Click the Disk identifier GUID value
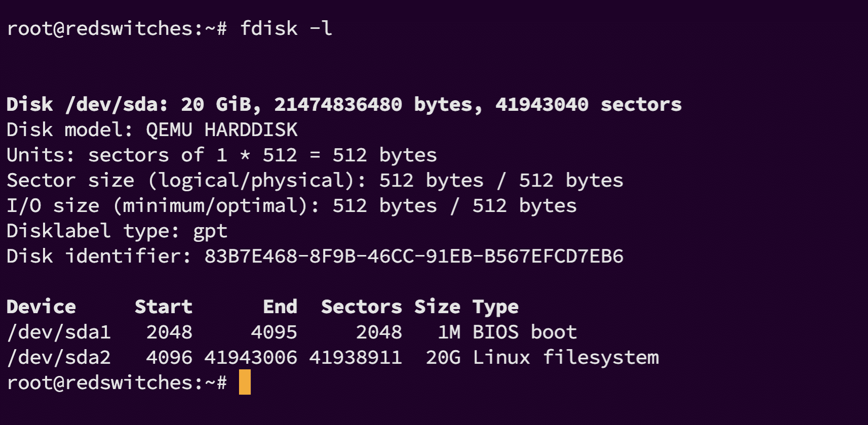 tap(414, 257)
